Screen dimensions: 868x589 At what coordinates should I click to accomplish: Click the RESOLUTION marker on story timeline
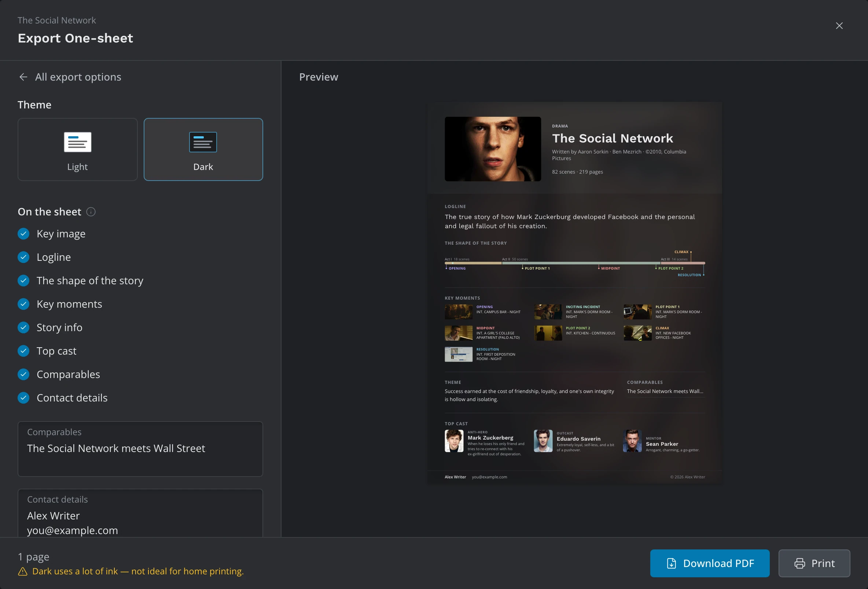click(691, 275)
